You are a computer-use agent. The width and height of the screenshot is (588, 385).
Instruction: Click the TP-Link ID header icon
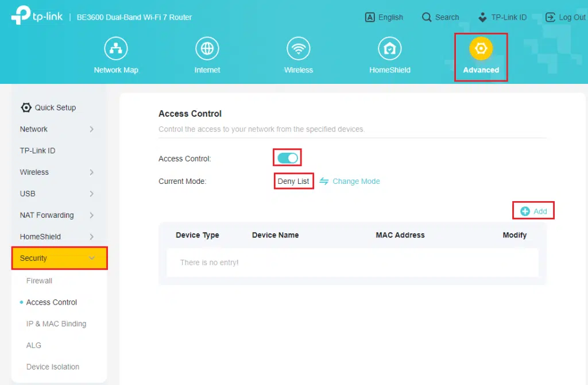click(482, 17)
